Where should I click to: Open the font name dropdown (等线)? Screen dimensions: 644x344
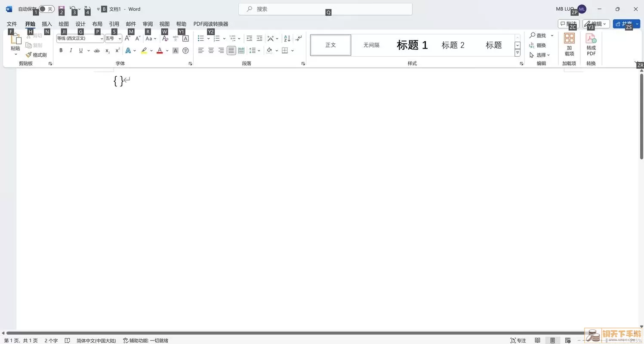102,39
